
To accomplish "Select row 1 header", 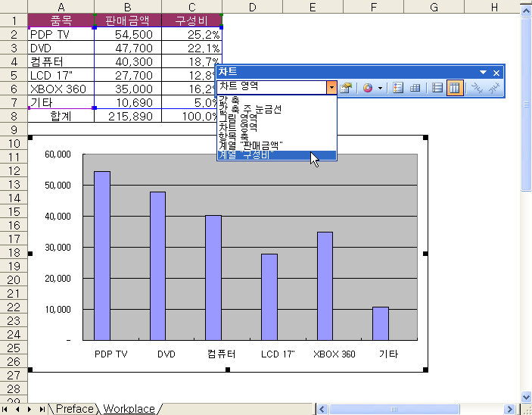I will click(14, 20).
